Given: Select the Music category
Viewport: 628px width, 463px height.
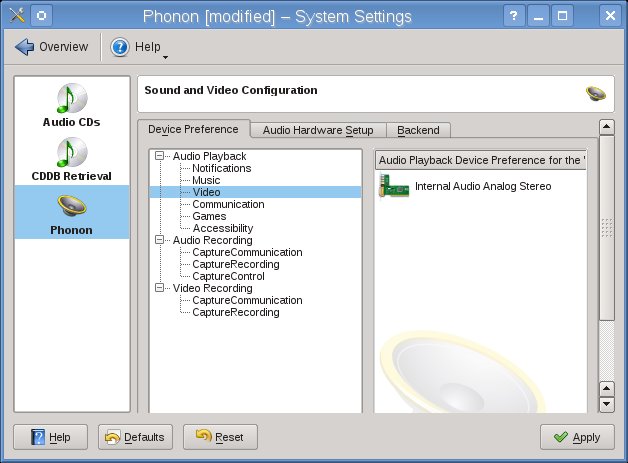Looking at the screenshot, I should click(206, 180).
